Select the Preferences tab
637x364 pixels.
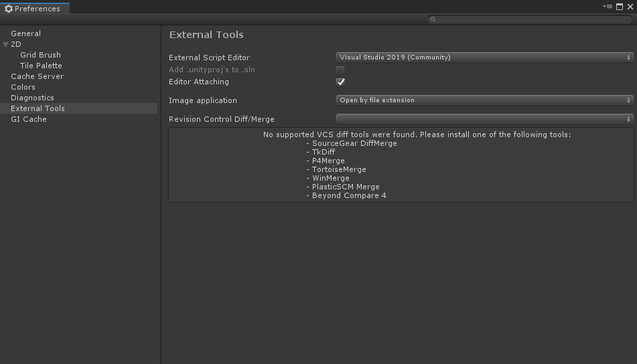33,9
